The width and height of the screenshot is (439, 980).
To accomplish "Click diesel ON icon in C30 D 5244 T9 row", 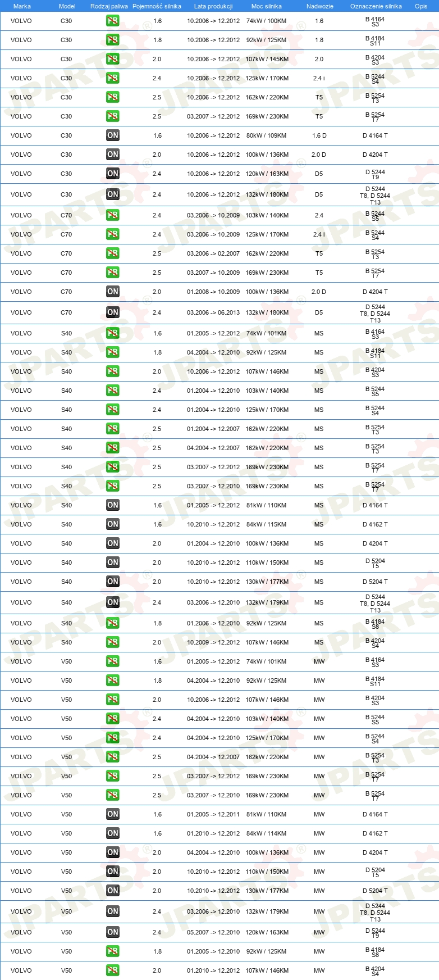I will click(x=113, y=174).
